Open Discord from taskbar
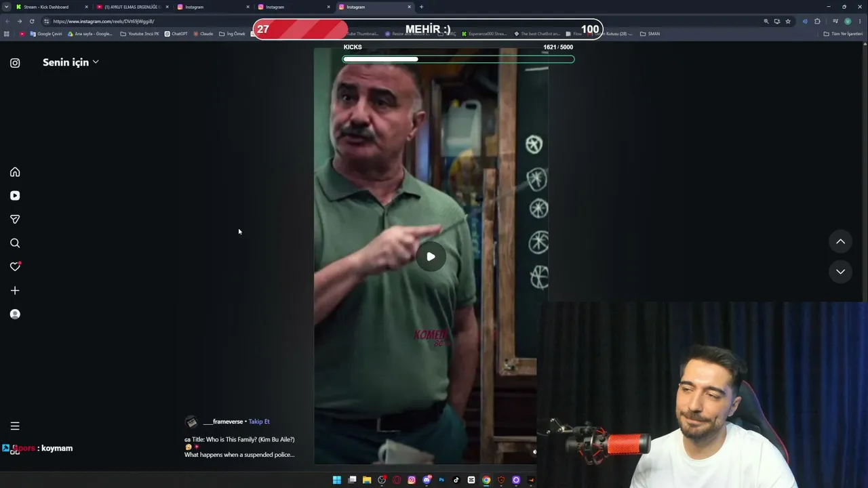The height and width of the screenshot is (488, 868). [x=427, y=480]
